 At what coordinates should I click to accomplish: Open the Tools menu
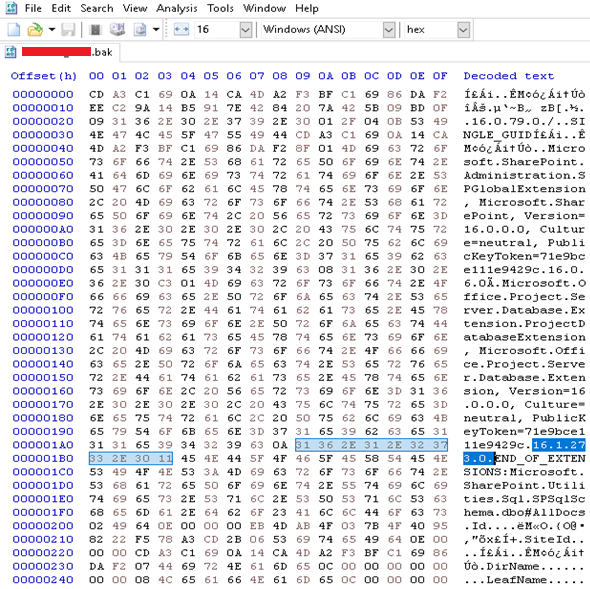point(220,8)
